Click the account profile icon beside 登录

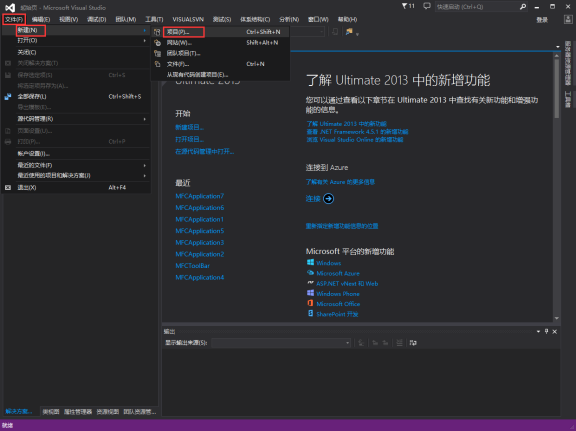568,19
